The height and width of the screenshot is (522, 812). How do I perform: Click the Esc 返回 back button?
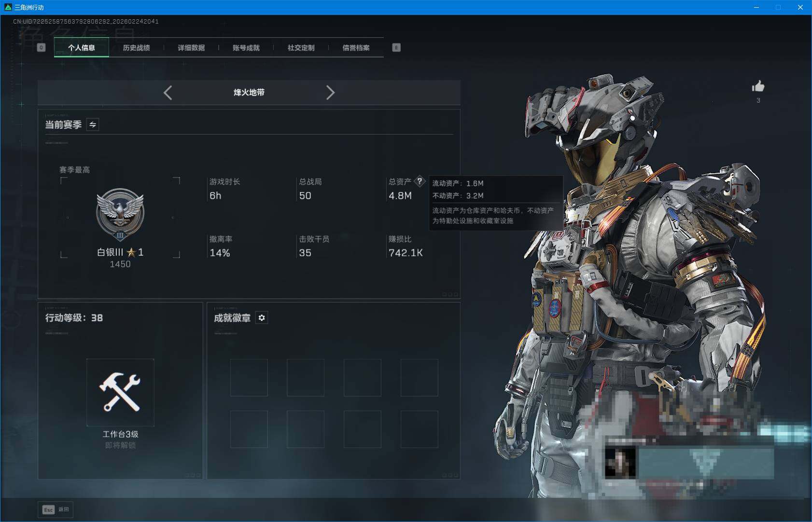[x=56, y=509]
